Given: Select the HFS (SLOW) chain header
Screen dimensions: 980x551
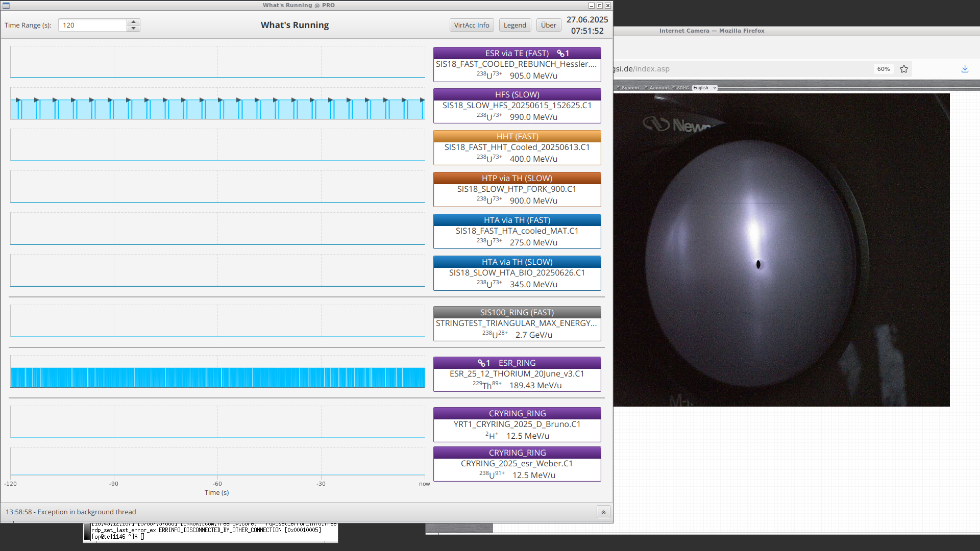Looking at the screenshot, I should pyautogui.click(x=517, y=94).
